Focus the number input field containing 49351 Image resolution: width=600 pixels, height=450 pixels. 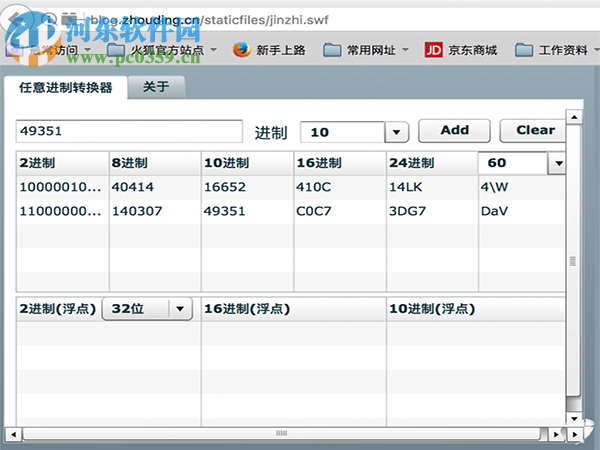129,131
